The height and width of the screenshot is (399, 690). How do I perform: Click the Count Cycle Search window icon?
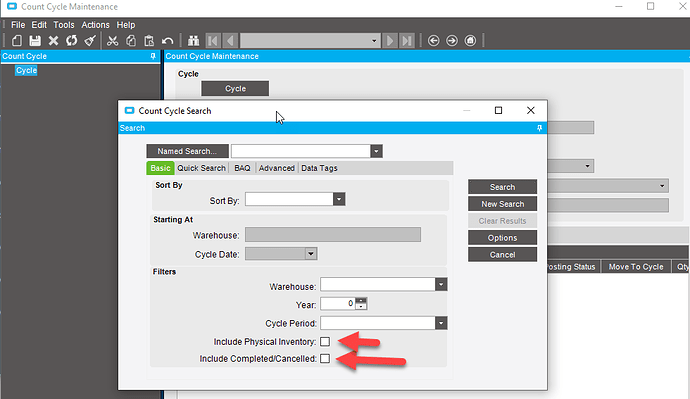point(129,110)
